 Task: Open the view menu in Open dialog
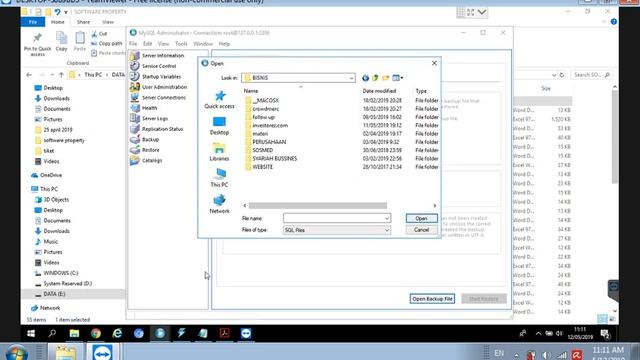[x=398, y=78]
